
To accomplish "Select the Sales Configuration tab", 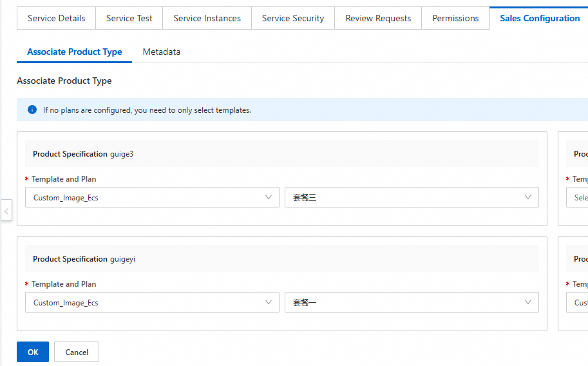I will pyautogui.click(x=540, y=18).
